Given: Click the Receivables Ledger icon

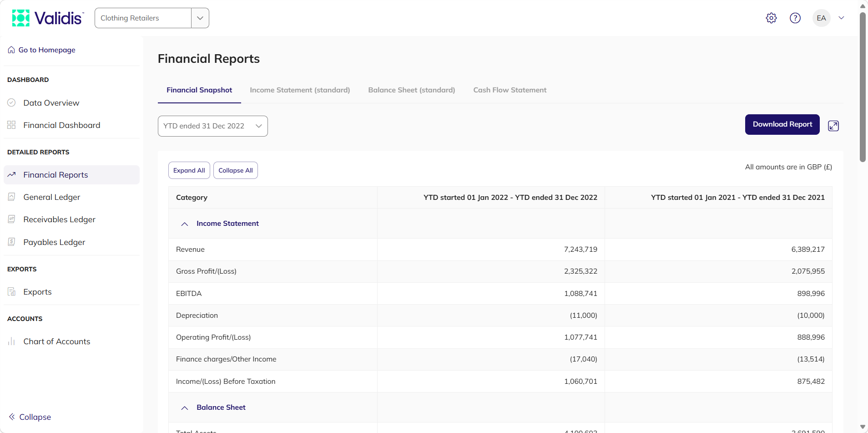Looking at the screenshot, I should coord(11,219).
